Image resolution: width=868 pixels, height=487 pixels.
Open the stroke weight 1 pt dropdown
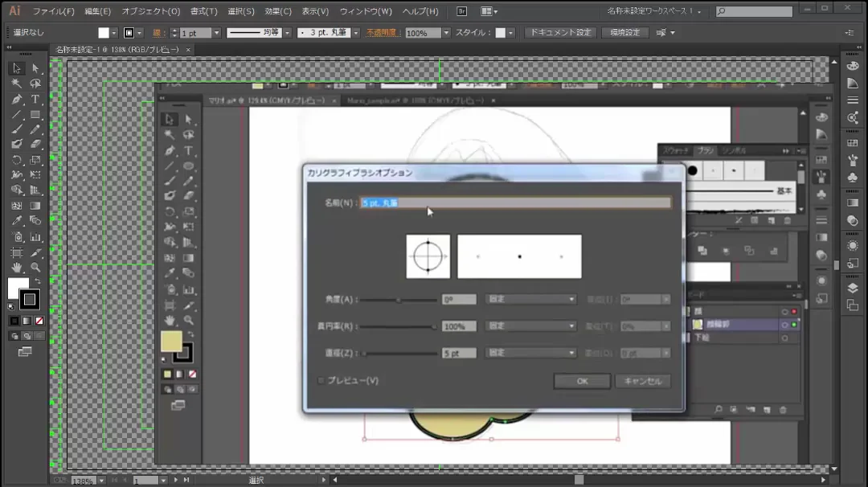click(216, 33)
